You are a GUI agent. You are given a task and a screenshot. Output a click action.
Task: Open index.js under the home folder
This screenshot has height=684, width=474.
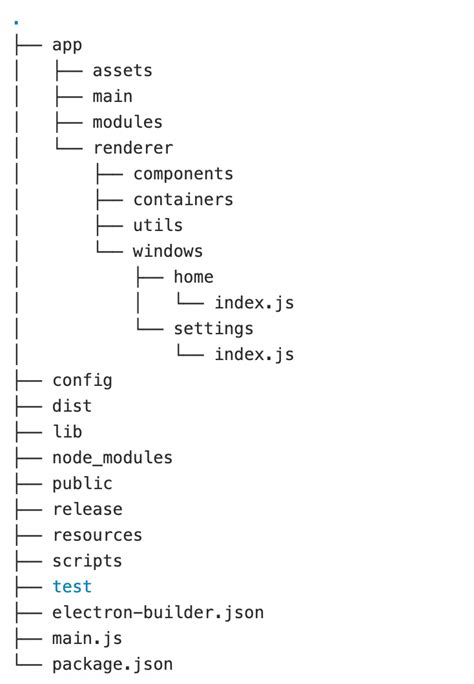click(254, 303)
